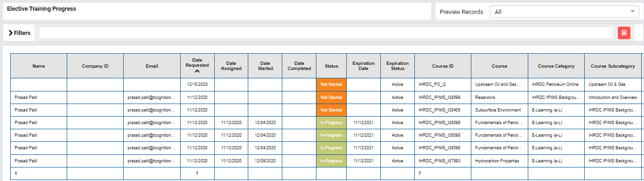Click the IHRDC Petroleum Online category cell

[556, 84]
